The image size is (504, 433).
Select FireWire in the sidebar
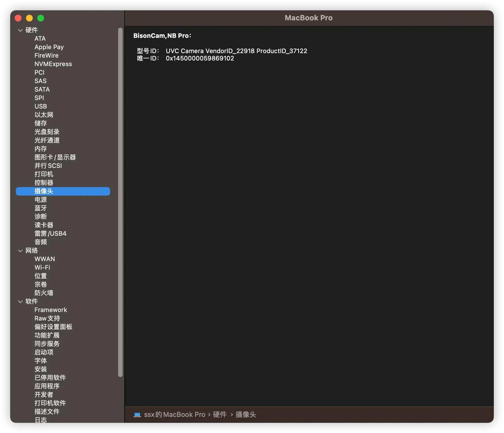point(47,55)
